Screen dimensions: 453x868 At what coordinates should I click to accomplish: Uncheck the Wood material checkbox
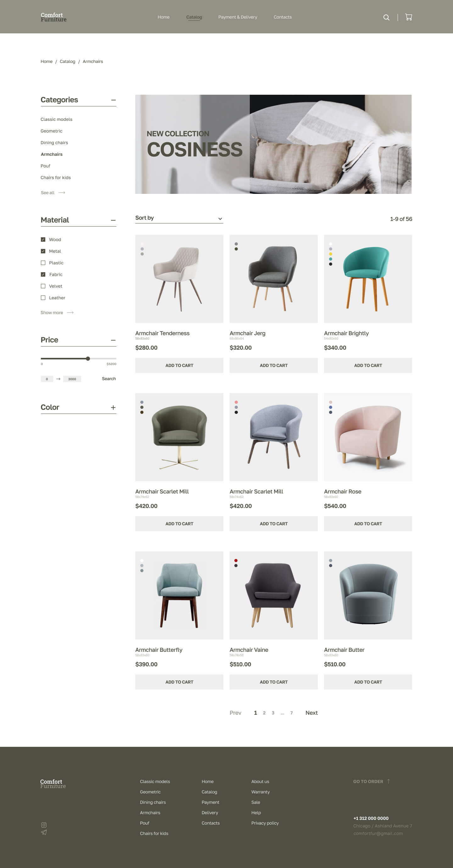[x=43, y=240]
